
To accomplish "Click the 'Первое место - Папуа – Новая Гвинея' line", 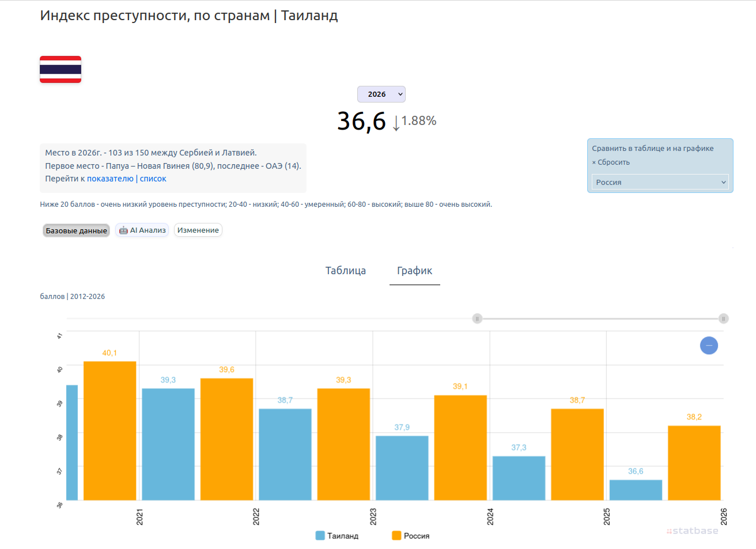I will (x=173, y=166).
